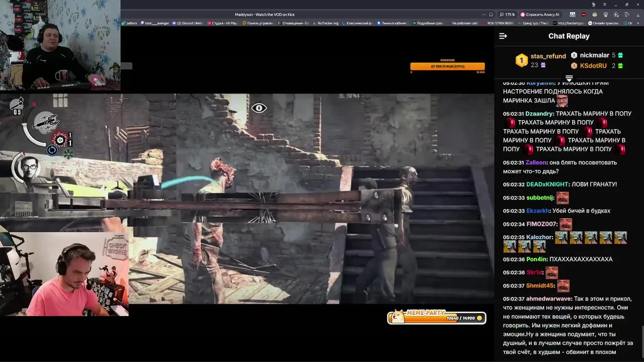Click the top-left webcam overlay
Image resolution: width=644 pixels, height=362 pixels.
click(x=60, y=45)
